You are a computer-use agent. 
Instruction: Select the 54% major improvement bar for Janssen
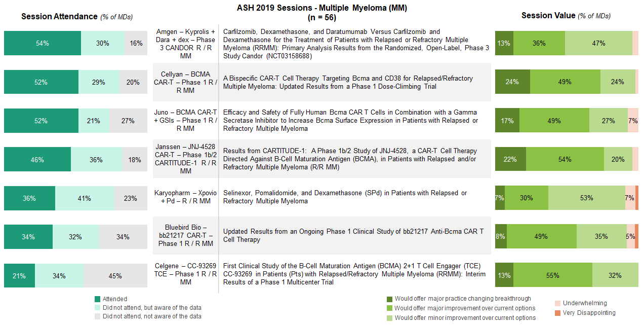565,159
